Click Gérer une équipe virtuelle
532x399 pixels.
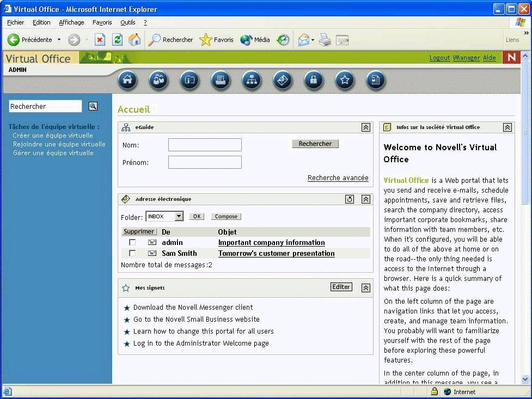(x=53, y=153)
